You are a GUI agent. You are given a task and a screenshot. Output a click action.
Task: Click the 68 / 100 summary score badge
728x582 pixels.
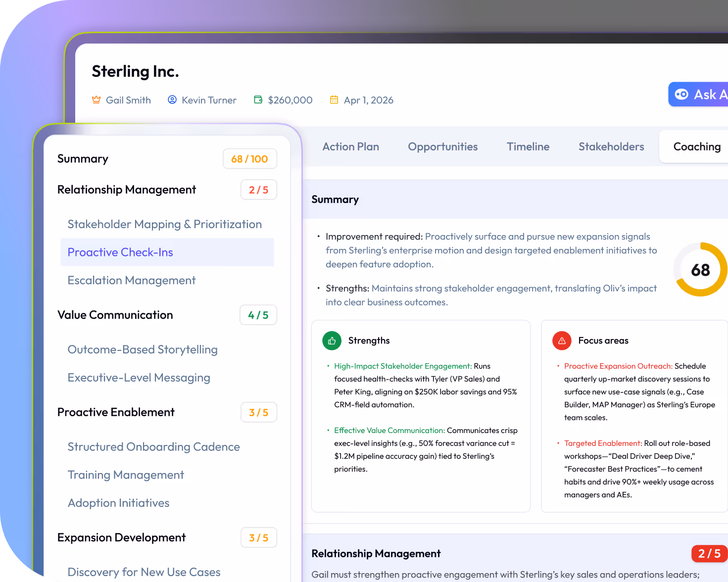pos(250,159)
